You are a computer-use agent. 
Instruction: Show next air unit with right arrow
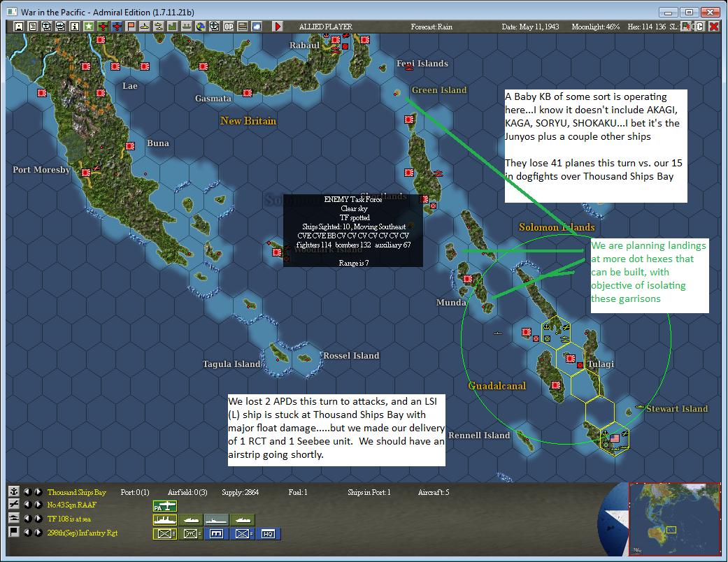(x=38, y=505)
